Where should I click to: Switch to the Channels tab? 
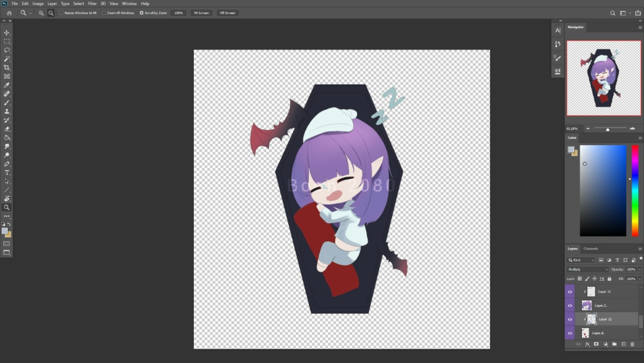click(590, 248)
